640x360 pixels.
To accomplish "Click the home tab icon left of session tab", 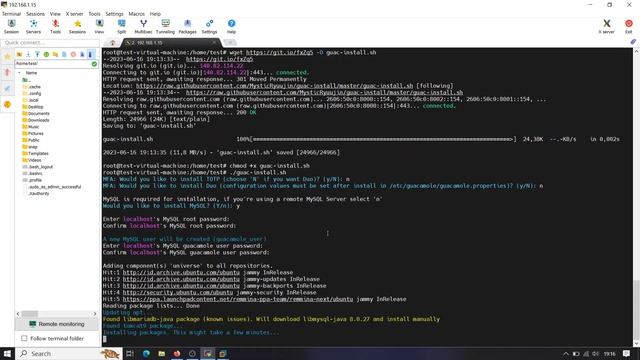I will tap(112, 42).
